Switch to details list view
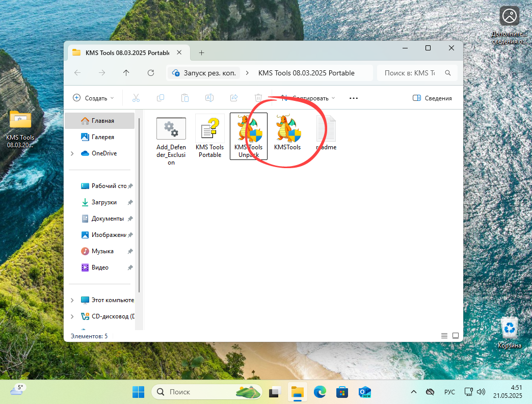The width and height of the screenshot is (532, 404). coord(444,336)
